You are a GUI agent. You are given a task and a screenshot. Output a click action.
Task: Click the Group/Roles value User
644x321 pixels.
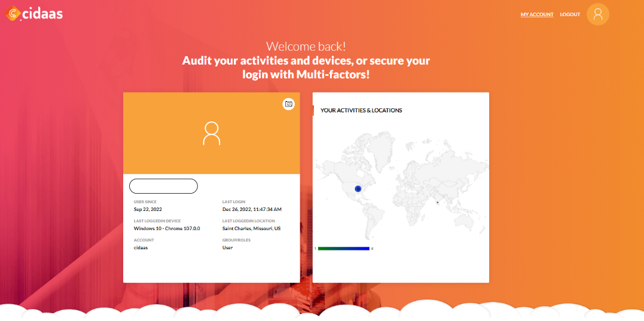click(227, 247)
